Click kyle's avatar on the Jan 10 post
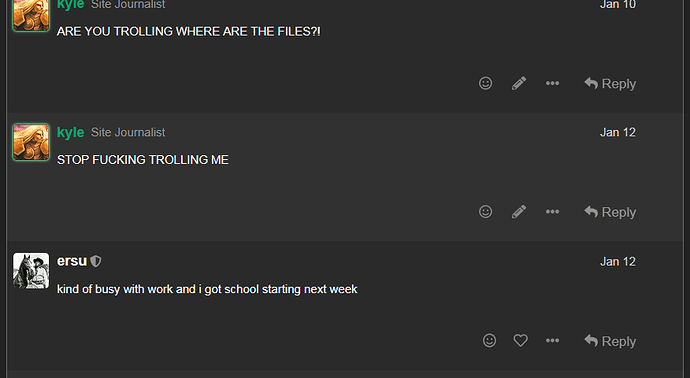 pos(31,15)
